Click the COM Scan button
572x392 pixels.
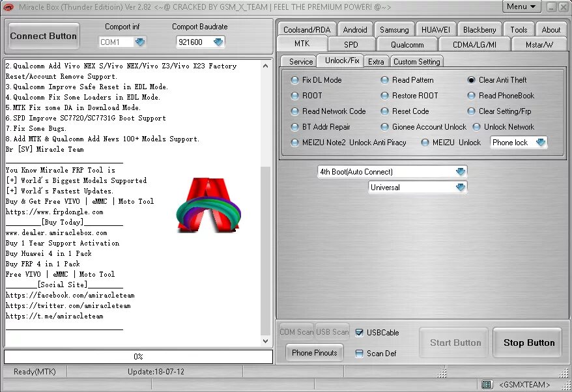point(296,332)
